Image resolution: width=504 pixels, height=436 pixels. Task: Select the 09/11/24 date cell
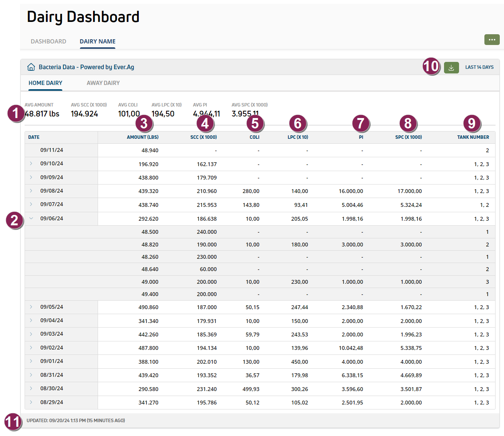(52, 150)
